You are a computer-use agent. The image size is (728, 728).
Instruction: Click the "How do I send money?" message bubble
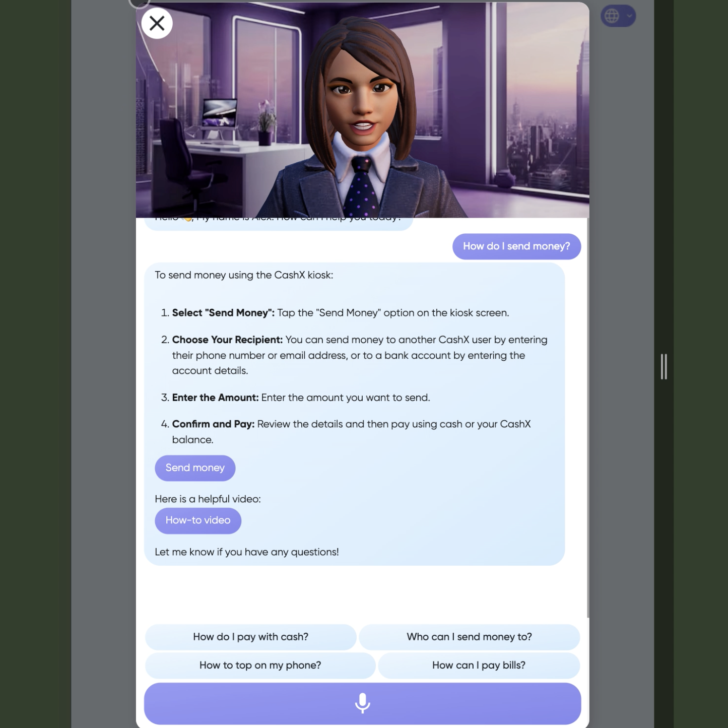tap(516, 246)
